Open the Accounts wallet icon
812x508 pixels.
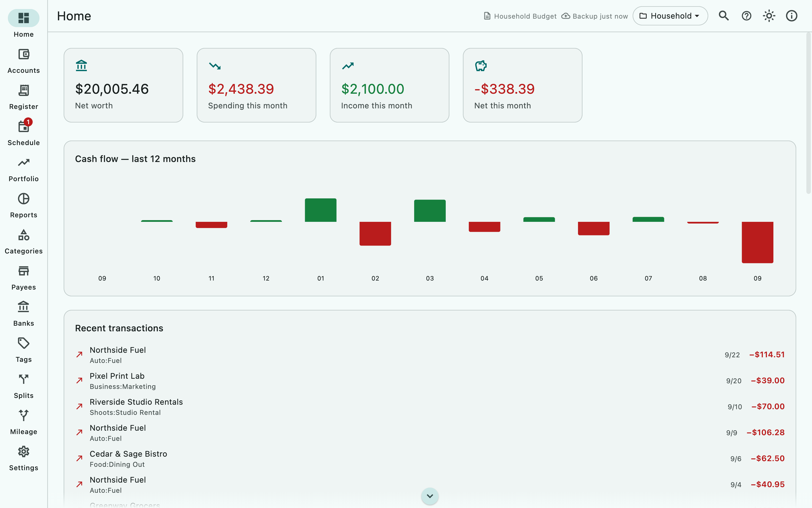pos(23,54)
